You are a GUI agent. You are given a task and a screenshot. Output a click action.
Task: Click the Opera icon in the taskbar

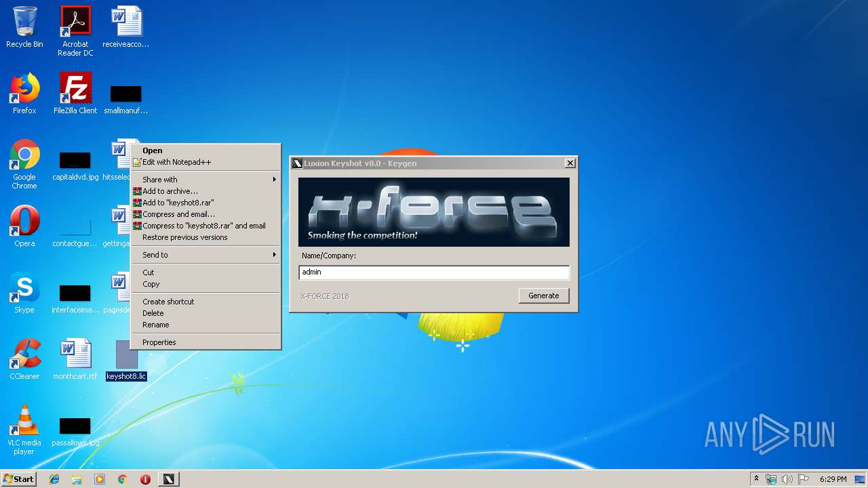145,479
